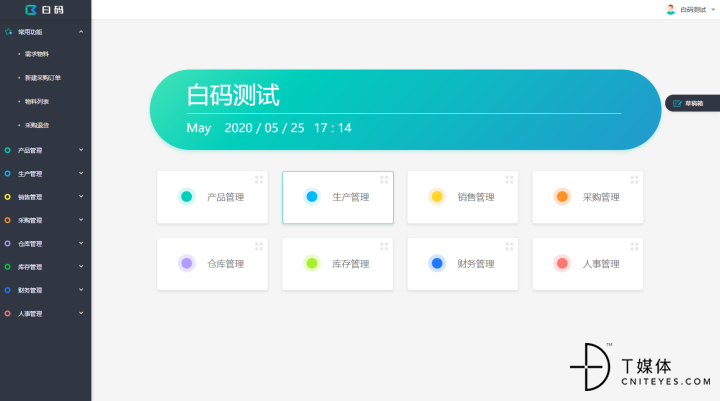Click the 白码测试 username in the top bar
This screenshot has width=720, height=401.
click(693, 10)
